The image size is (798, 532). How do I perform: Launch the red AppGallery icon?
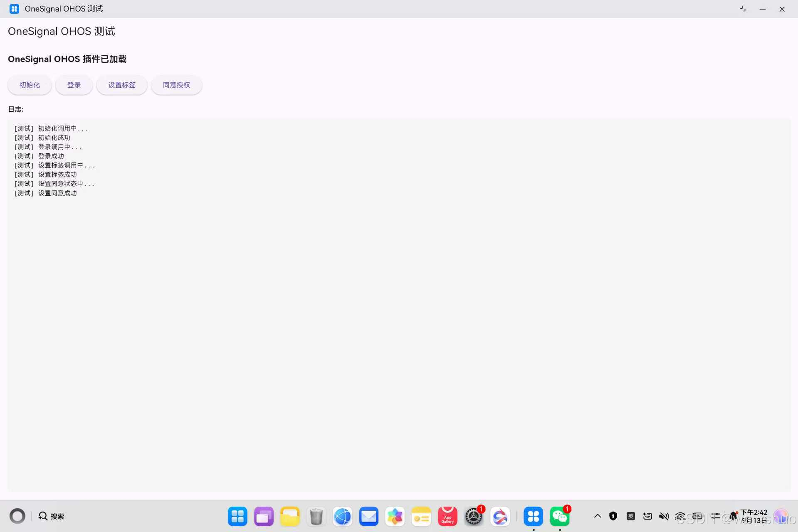click(x=447, y=516)
